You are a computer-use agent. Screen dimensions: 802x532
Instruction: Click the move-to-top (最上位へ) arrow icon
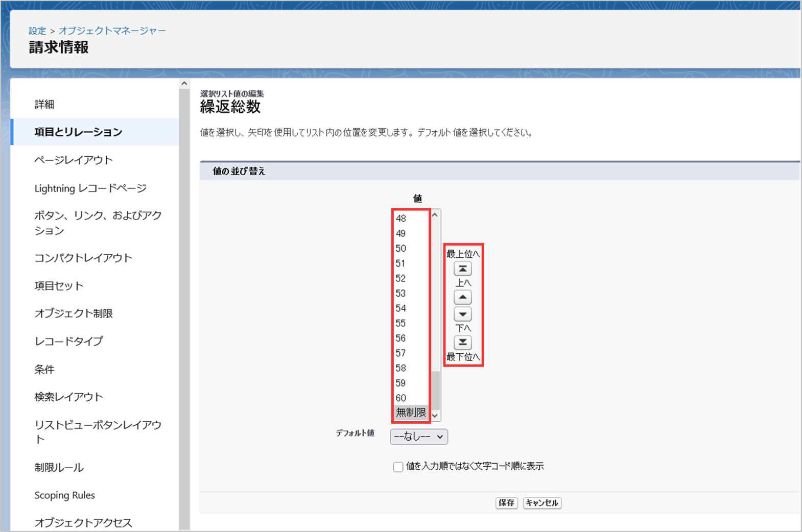tap(462, 269)
